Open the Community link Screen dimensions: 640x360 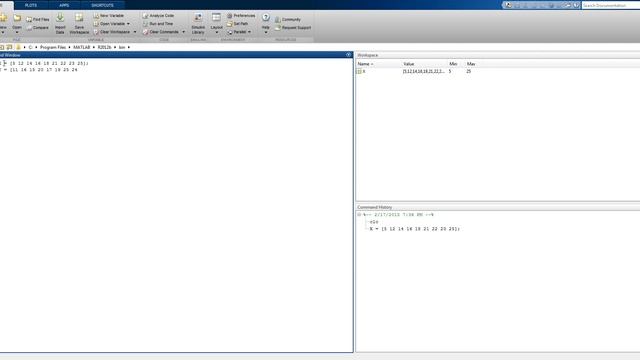coord(288,20)
